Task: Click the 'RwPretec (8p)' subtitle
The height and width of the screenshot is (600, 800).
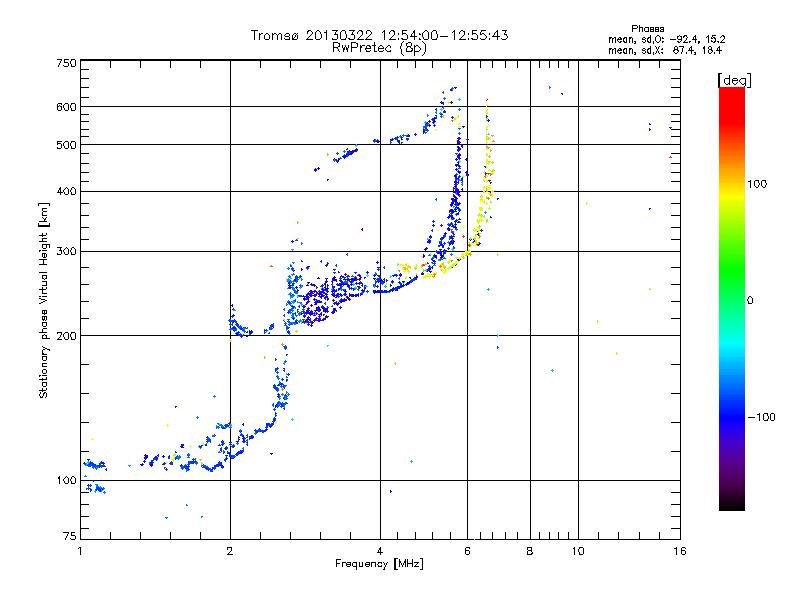Action: coord(379,48)
